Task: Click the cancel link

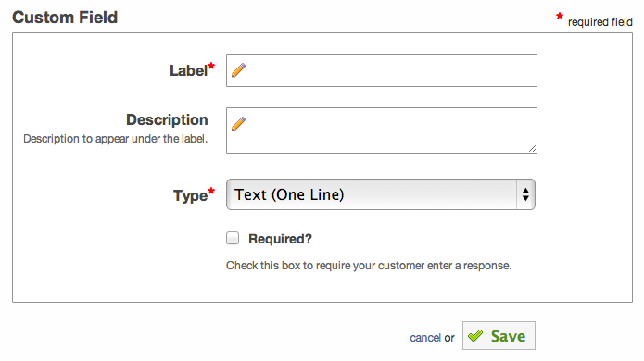Action: [x=425, y=338]
